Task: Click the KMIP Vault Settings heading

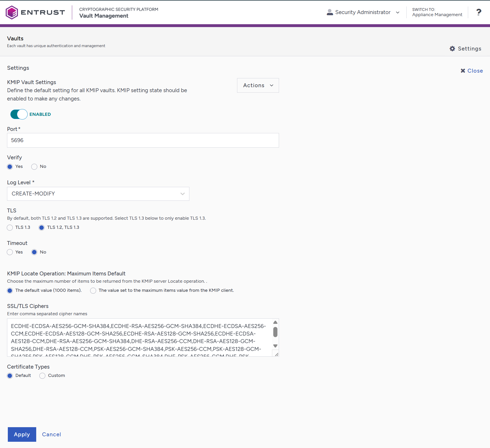Action: click(32, 82)
